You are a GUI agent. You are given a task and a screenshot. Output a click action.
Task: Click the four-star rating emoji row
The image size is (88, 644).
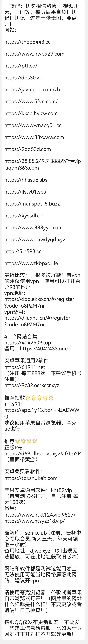coord(26,441)
